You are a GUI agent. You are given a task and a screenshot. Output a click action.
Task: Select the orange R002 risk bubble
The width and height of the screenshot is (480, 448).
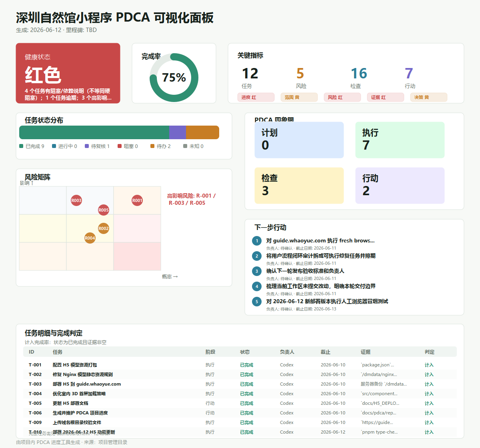point(104,228)
